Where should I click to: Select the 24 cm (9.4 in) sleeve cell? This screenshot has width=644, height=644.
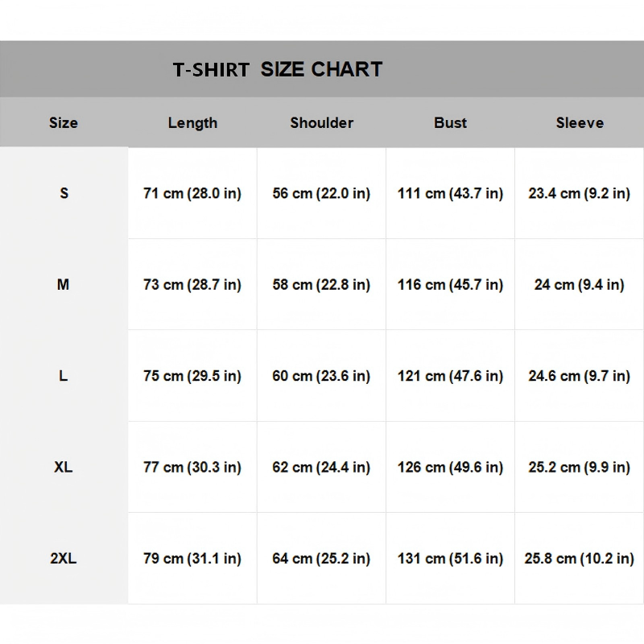click(579, 284)
